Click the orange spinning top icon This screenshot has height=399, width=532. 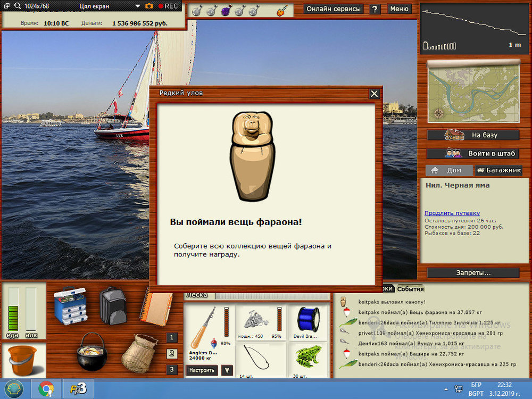coord(282,10)
